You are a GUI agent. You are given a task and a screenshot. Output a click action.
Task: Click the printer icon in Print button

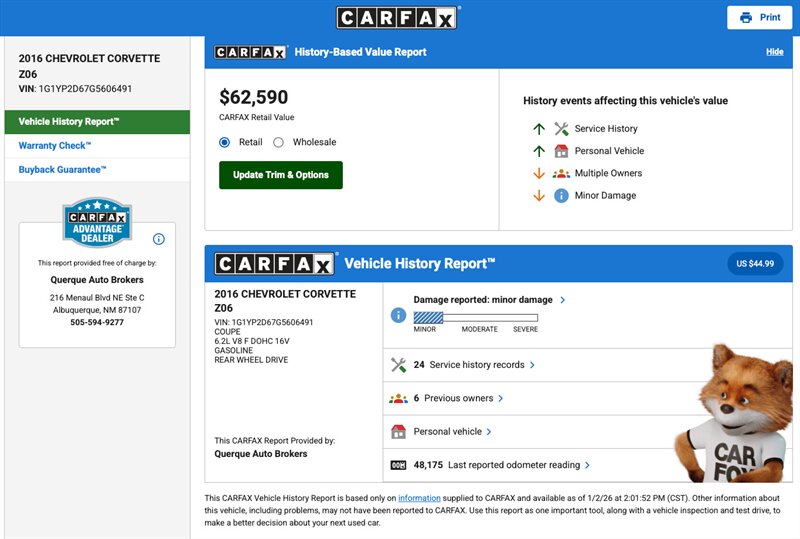[745, 18]
